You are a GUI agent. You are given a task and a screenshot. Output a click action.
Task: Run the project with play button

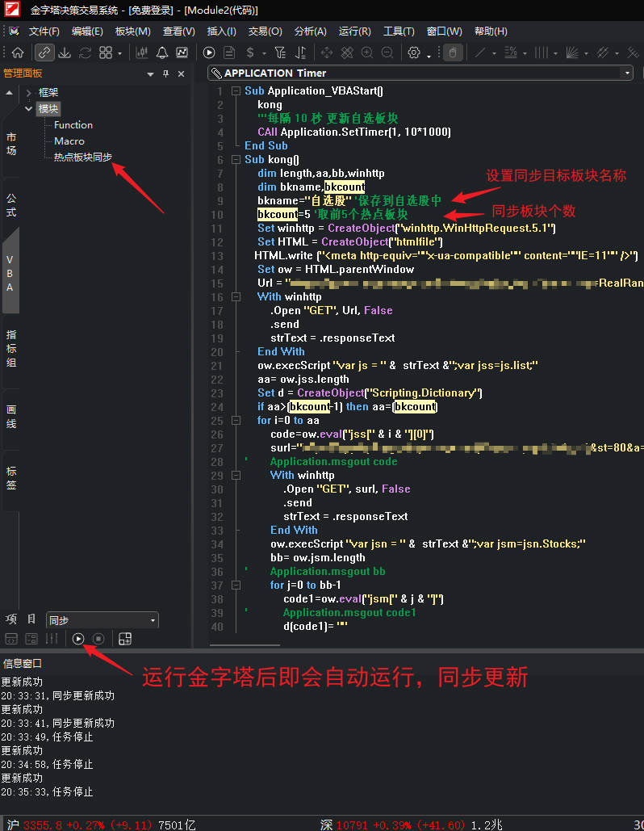pyautogui.click(x=78, y=639)
